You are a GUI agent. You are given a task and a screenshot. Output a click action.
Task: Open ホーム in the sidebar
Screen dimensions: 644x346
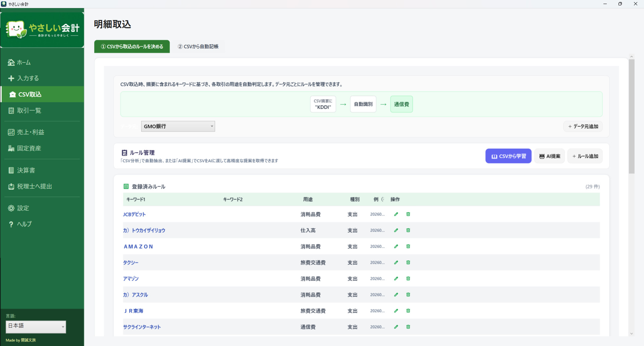click(42, 62)
